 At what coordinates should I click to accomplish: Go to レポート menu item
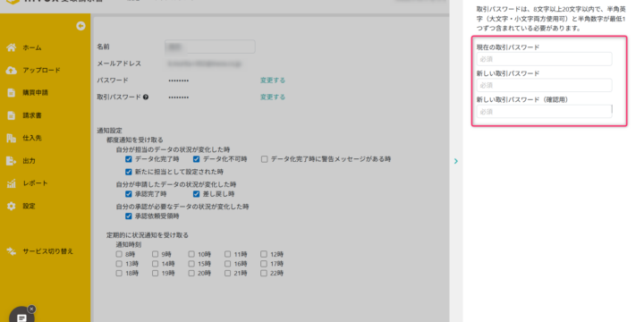pos(35,183)
